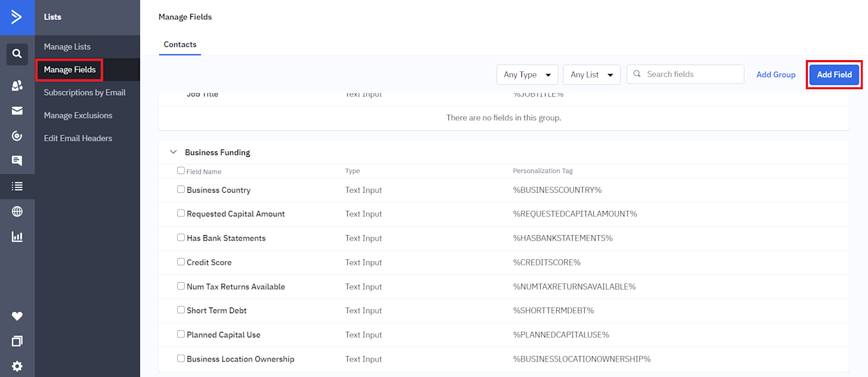Viewport: 868px width, 377px height.
Task: Click the Add Group link
Action: pyautogui.click(x=776, y=74)
